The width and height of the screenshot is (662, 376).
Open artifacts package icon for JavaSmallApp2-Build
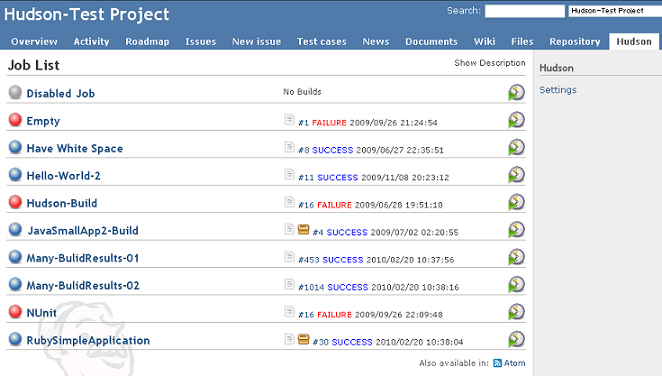click(303, 229)
